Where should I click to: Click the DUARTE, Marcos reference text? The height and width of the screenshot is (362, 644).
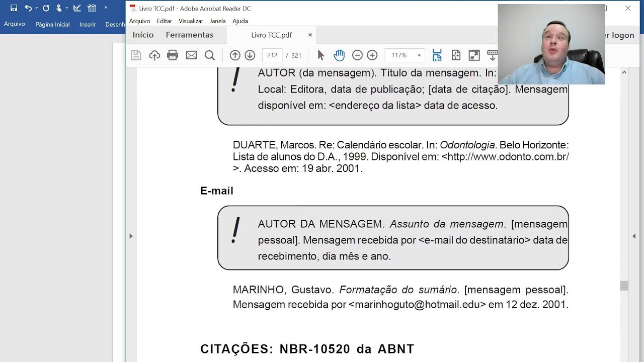274,145
